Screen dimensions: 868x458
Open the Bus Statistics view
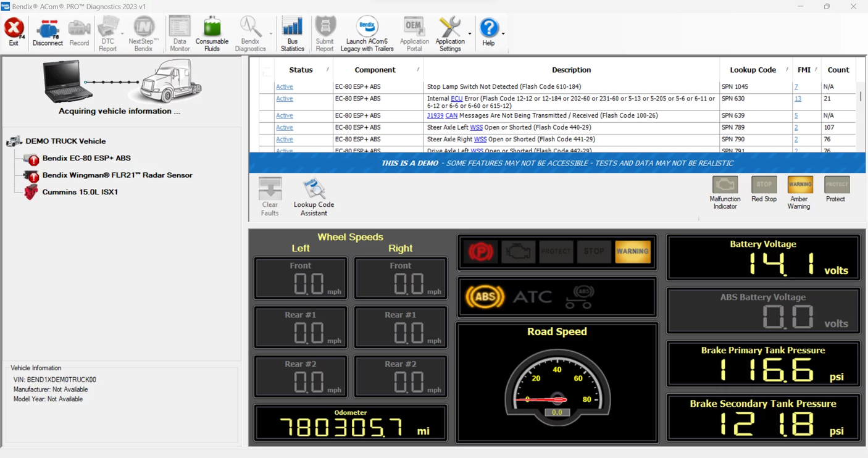(x=292, y=32)
